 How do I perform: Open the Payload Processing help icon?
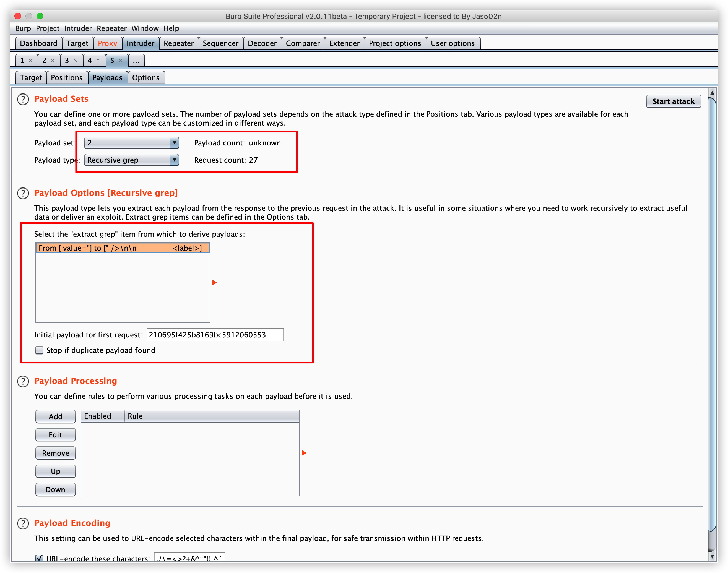point(23,381)
